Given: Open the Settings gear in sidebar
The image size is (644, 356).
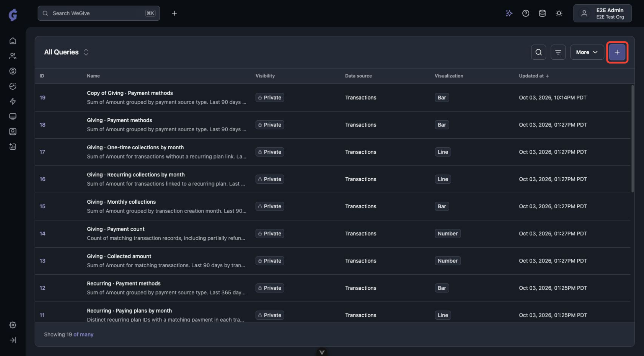Looking at the screenshot, I should 13,325.
